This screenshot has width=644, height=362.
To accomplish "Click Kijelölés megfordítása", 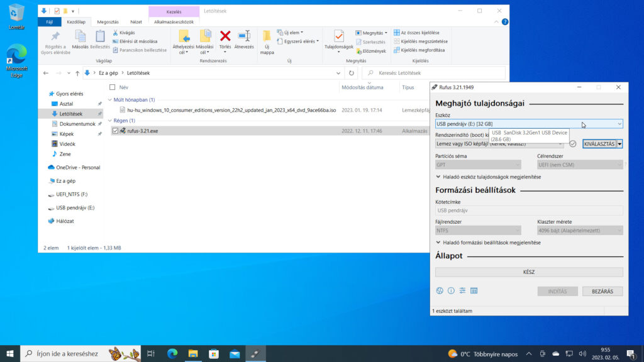I will (x=419, y=50).
